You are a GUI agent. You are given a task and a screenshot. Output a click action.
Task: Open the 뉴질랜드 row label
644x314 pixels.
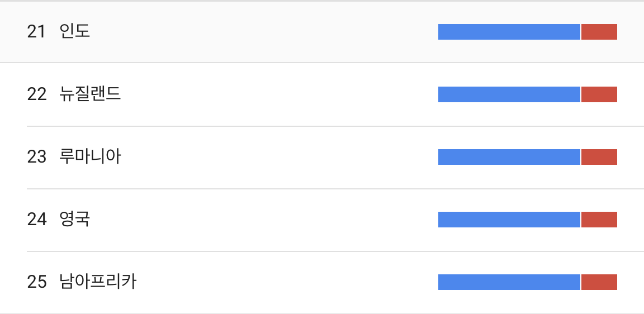[90, 94]
